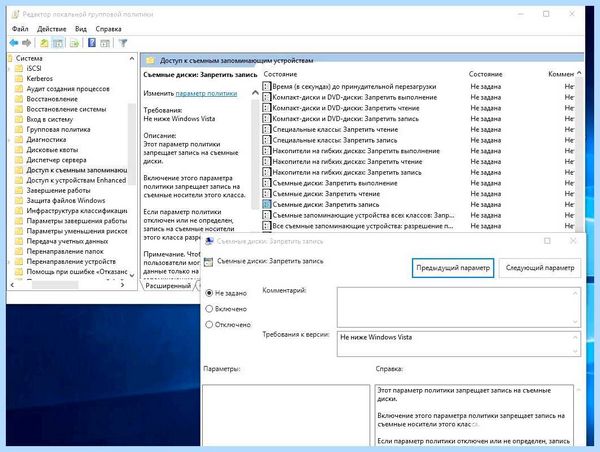Click the setting icon beside dialog title Съемные диски
Viewport: 600px width, 452px height.
(209, 262)
